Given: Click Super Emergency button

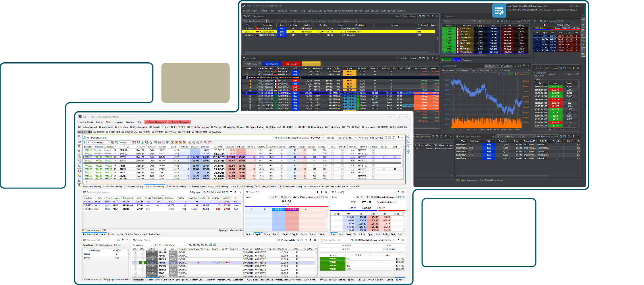Looking at the screenshot, I should [156, 122].
